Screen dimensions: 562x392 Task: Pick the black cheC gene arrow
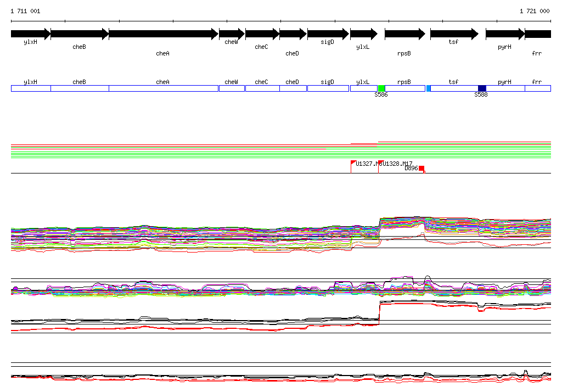pyautogui.click(x=262, y=34)
